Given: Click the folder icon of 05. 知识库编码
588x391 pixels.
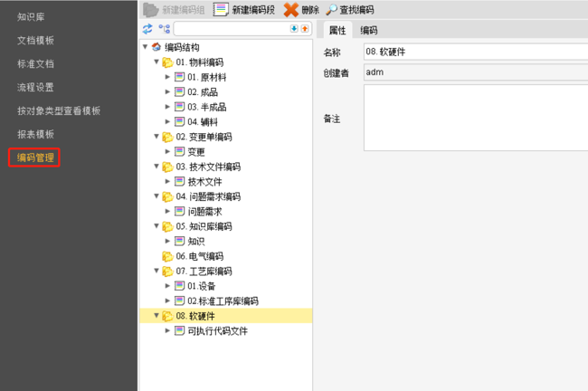Looking at the screenshot, I should point(167,226).
